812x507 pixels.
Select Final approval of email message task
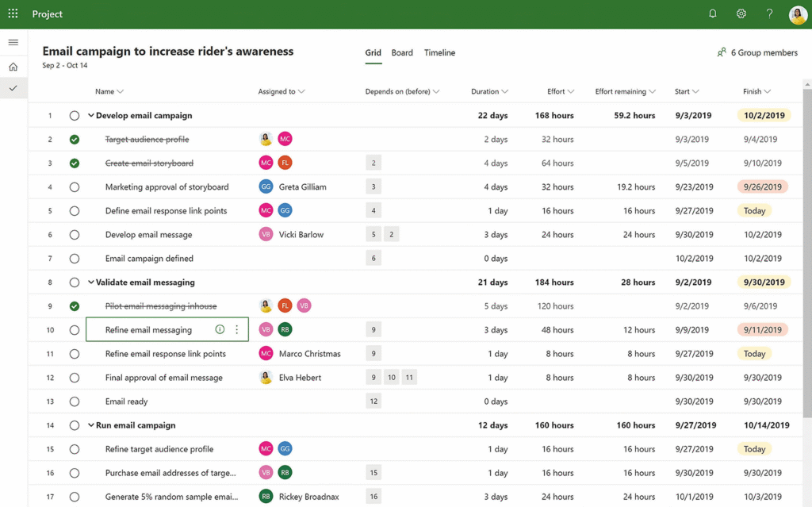pyautogui.click(x=163, y=378)
